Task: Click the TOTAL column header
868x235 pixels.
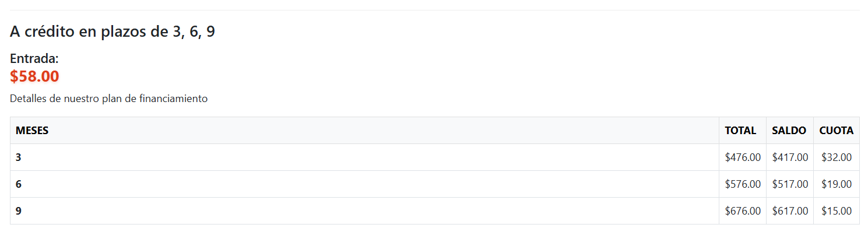Action: [x=740, y=131]
